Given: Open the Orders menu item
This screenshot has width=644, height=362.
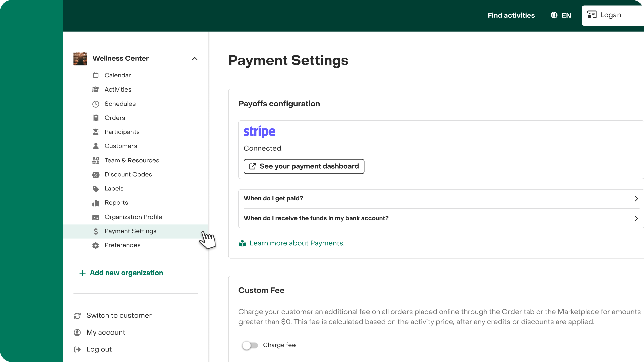Looking at the screenshot, I should tap(115, 118).
